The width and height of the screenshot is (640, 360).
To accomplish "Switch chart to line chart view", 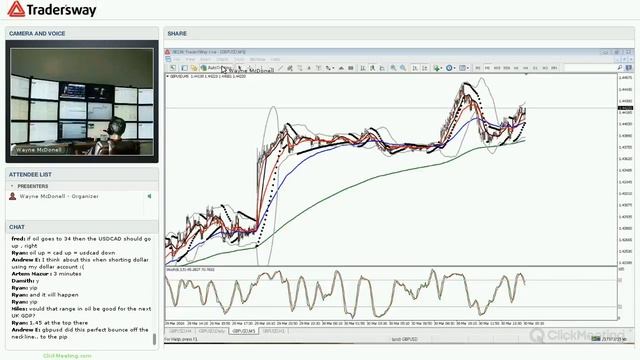I will pos(382,68).
